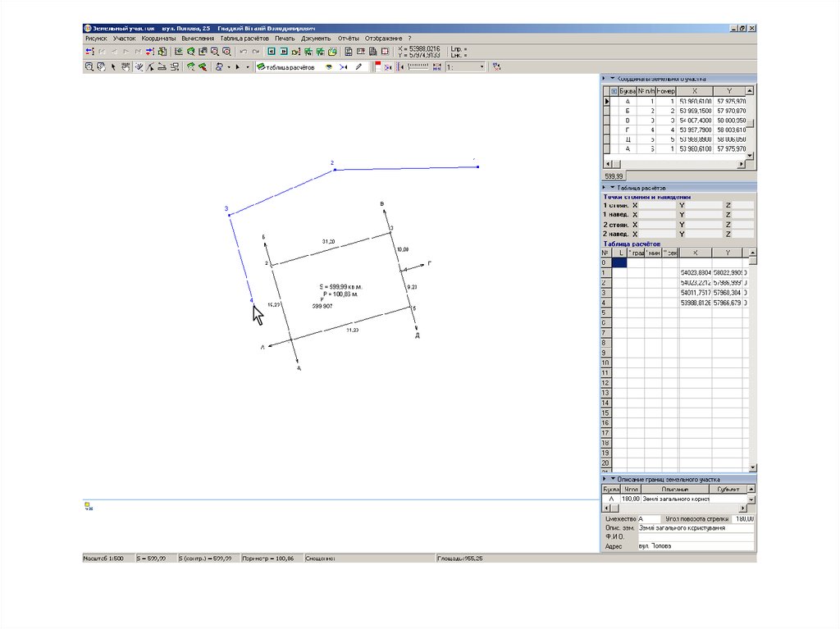This screenshot has height=629, width=840.
Task: Click the pencil edit icon beside layer box
Action: pos(358,67)
